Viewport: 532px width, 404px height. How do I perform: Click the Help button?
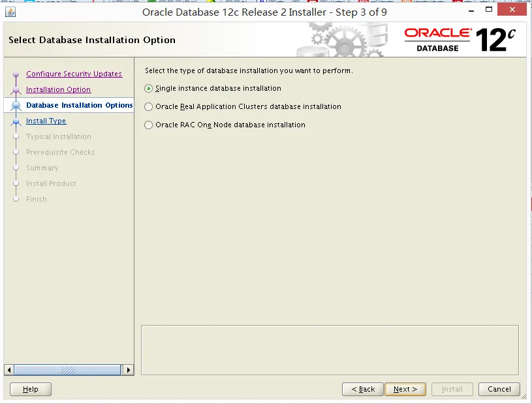pyautogui.click(x=31, y=389)
